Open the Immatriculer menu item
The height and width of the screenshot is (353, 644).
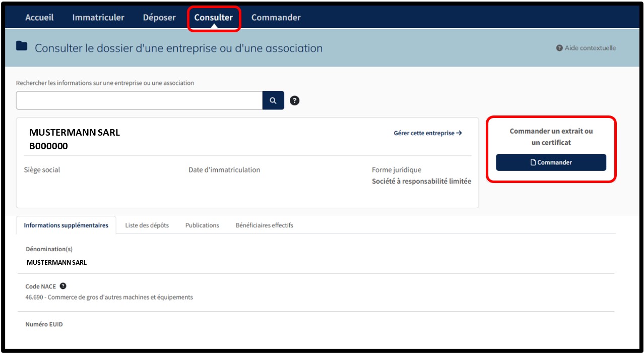pyautogui.click(x=98, y=18)
